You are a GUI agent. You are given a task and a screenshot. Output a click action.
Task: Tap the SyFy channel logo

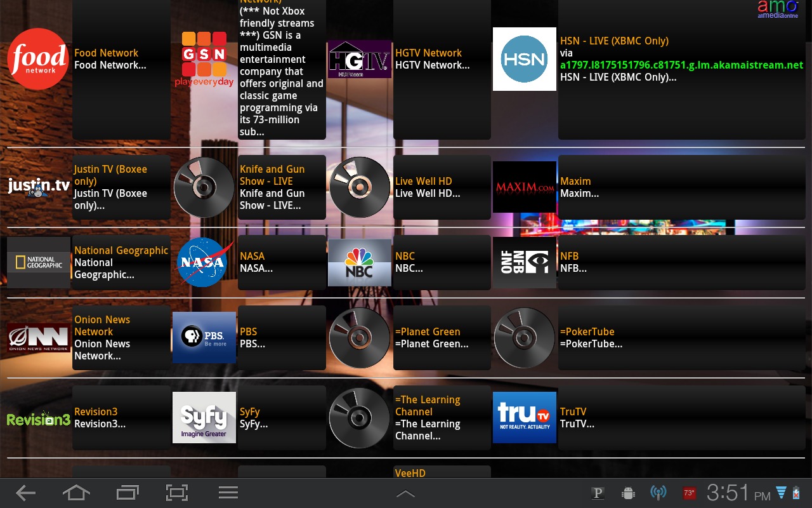[204, 417]
